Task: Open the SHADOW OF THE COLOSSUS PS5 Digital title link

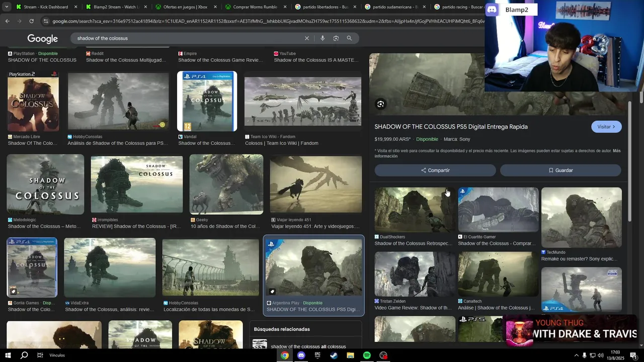Action: (x=451, y=127)
